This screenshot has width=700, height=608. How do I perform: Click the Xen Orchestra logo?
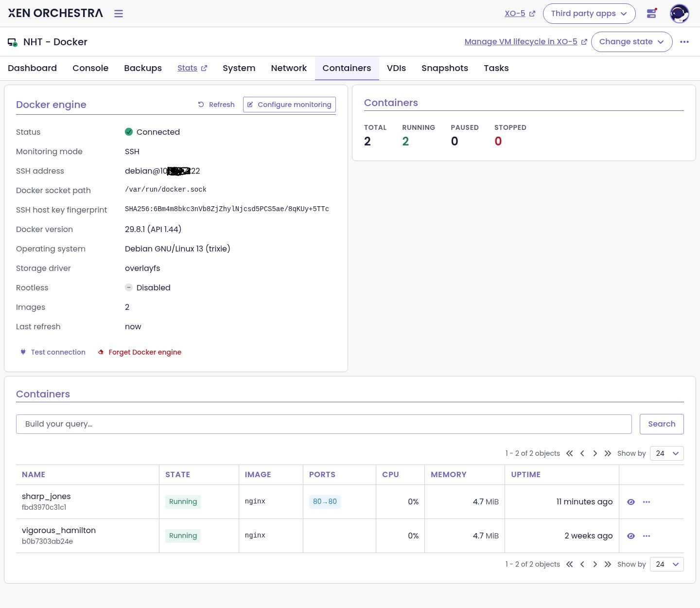55,13
